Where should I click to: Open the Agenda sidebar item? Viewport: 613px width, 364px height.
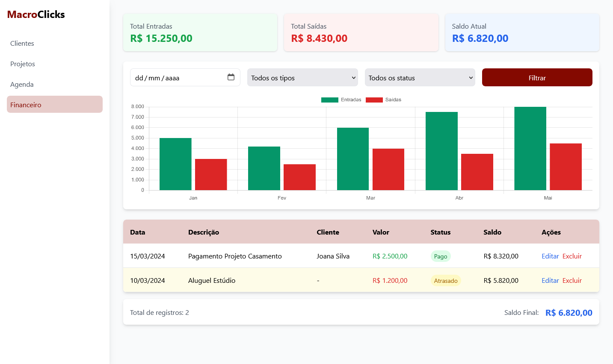click(22, 85)
